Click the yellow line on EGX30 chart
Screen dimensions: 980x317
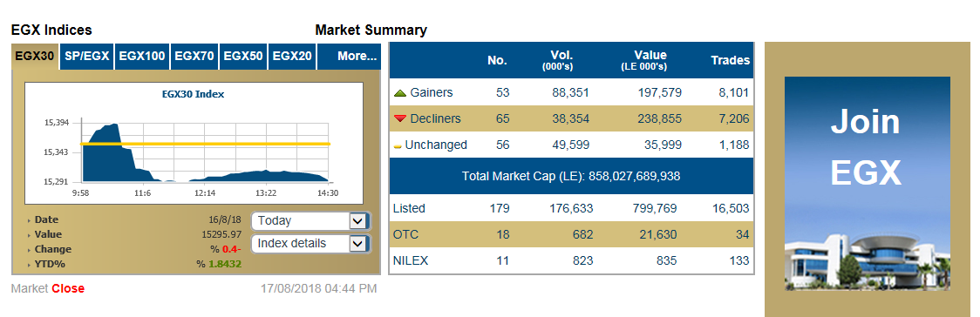[205, 145]
